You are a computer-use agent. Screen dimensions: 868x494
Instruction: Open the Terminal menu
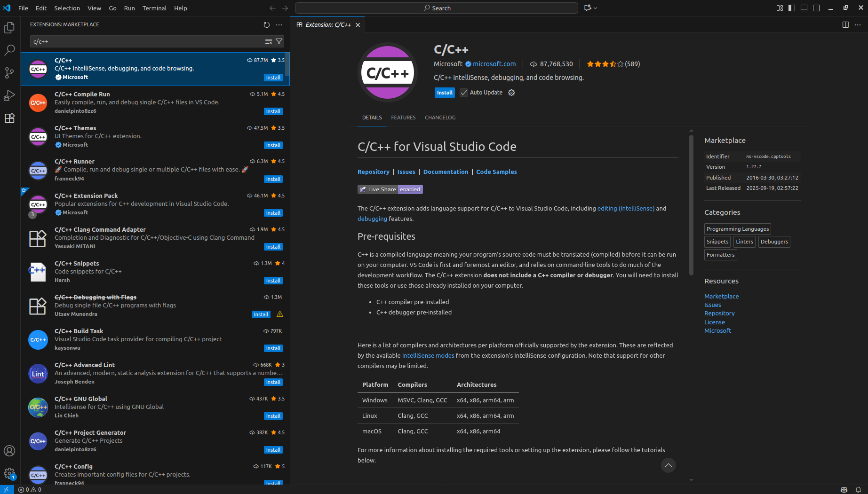(154, 8)
